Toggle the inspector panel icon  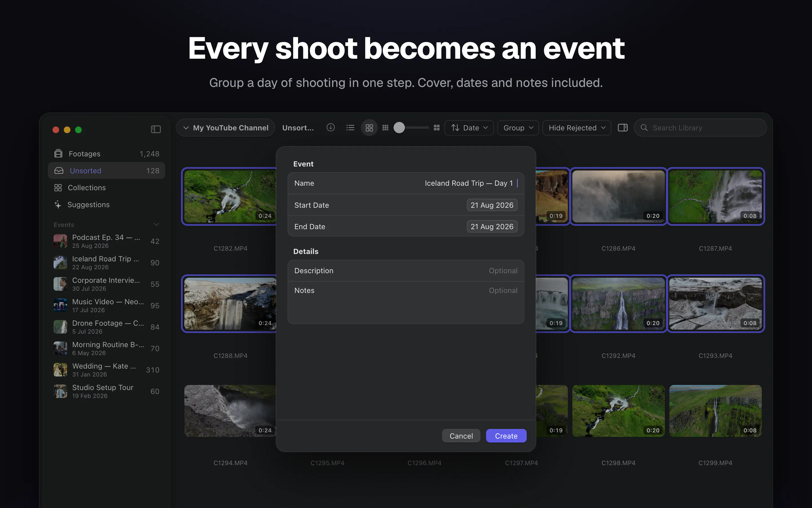(623, 128)
